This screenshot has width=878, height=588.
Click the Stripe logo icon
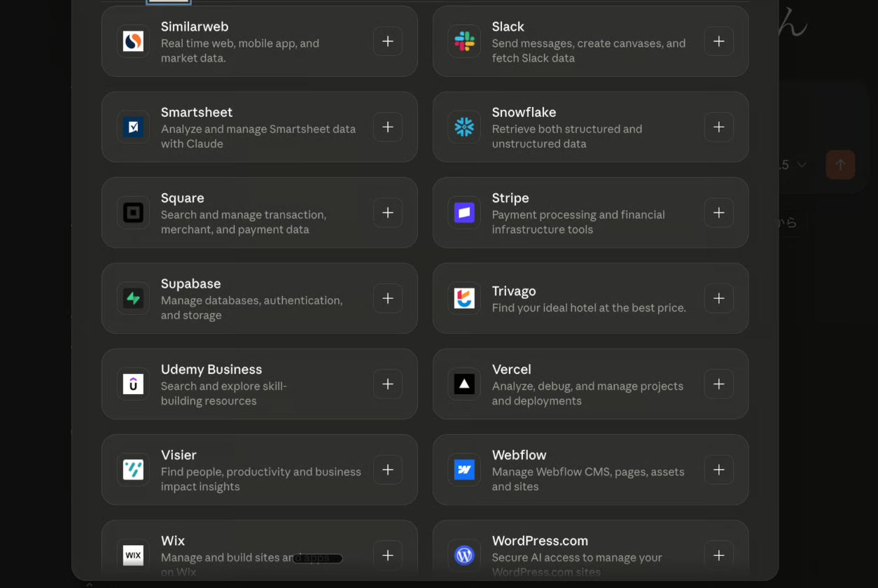(x=464, y=213)
